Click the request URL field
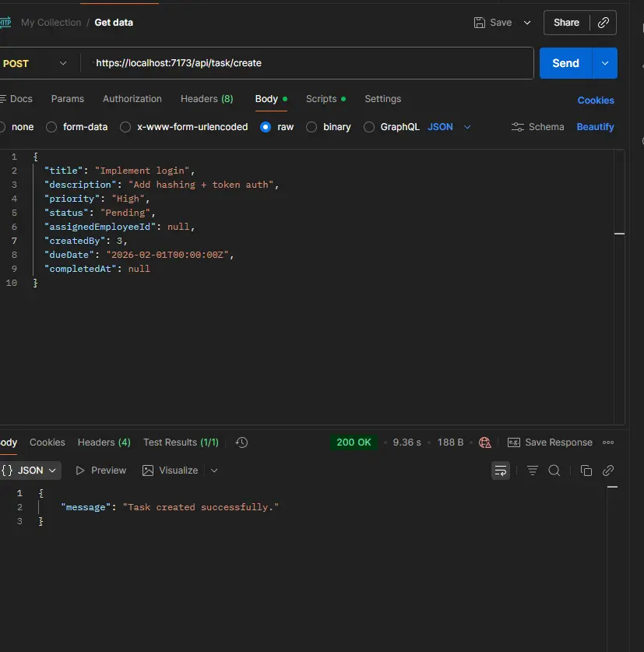The width and height of the screenshot is (644, 652). click(x=308, y=63)
